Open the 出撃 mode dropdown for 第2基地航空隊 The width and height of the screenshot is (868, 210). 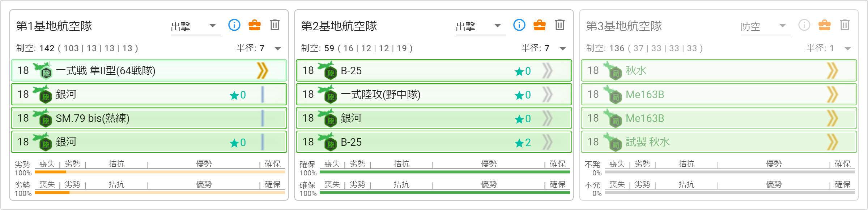coord(481,26)
